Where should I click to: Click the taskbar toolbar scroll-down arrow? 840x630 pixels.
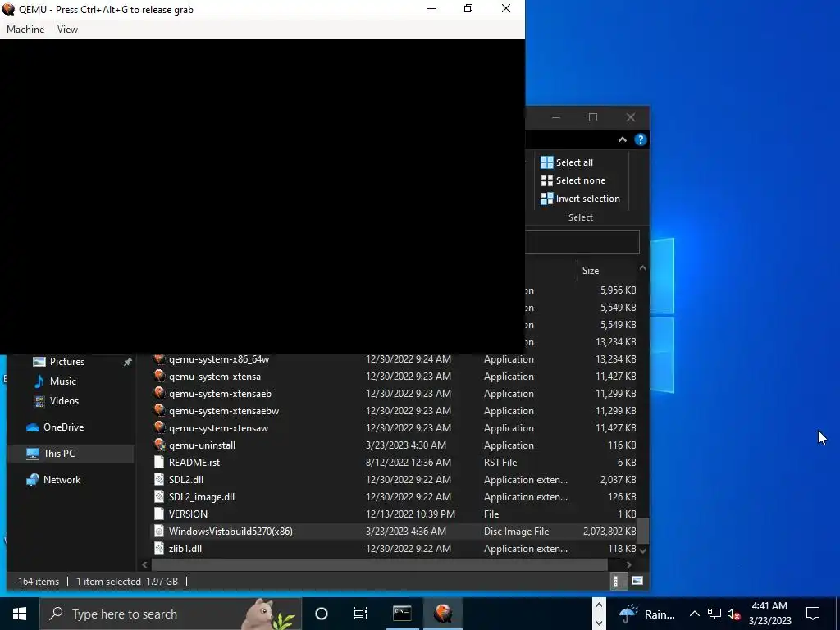coord(599,623)
